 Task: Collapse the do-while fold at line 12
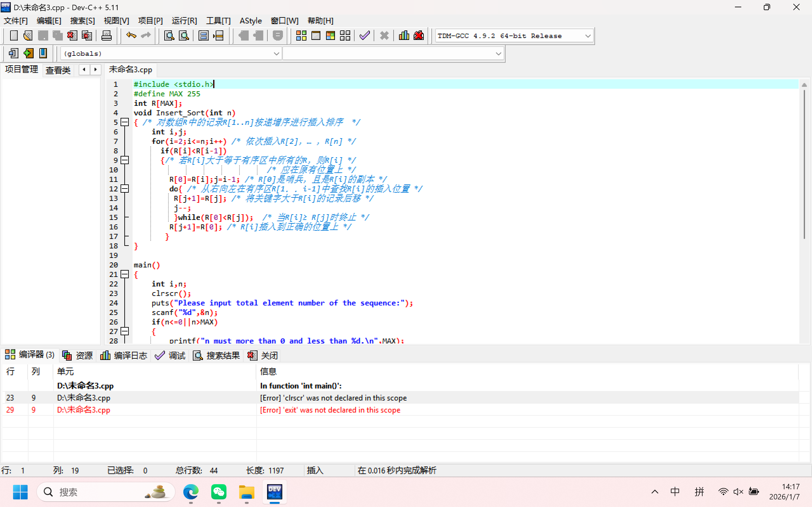(125, 189)
